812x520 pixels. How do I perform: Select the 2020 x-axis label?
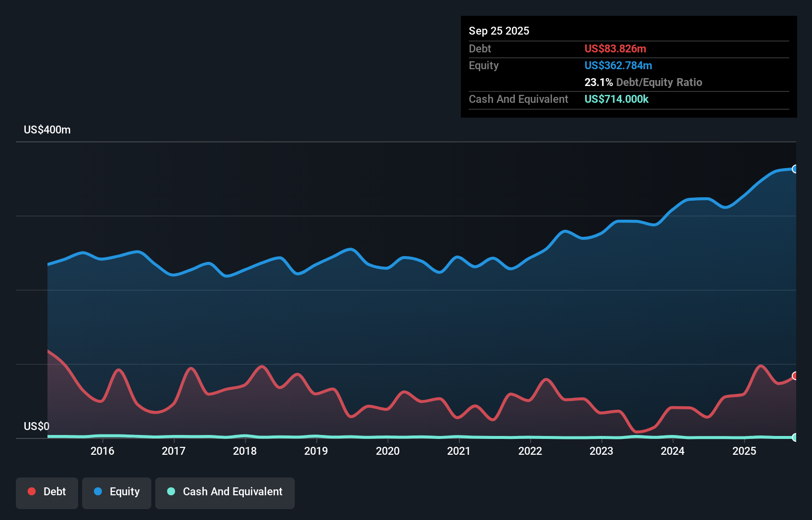click(388, 451)
